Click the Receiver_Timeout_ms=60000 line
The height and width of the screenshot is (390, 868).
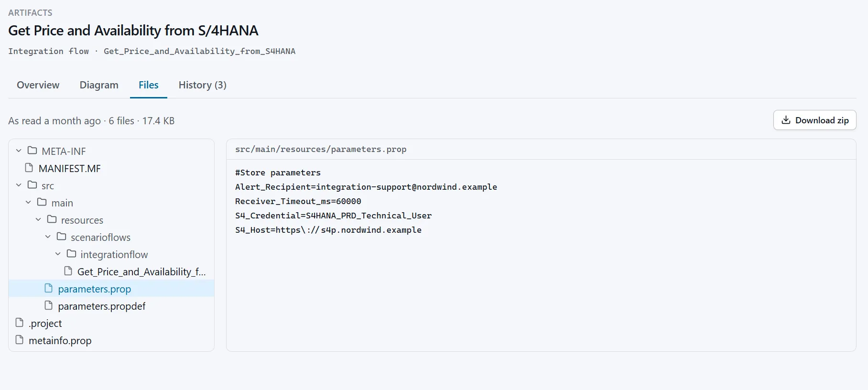click(298, 201)
